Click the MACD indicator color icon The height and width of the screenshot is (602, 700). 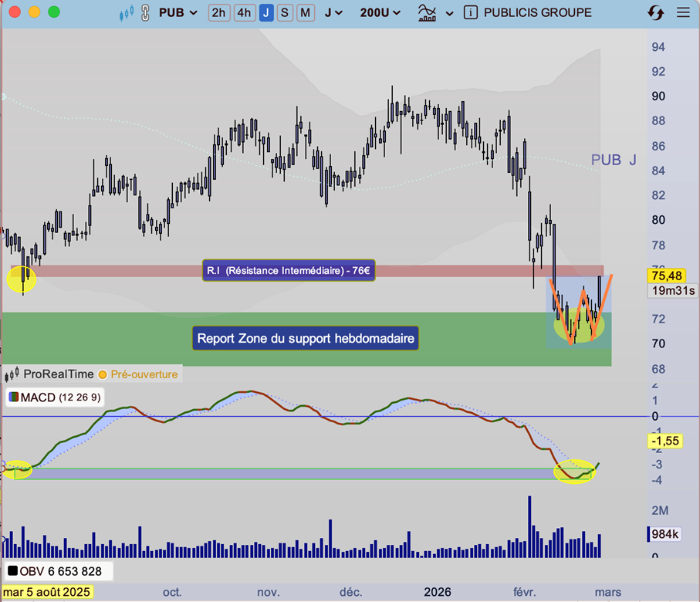coord(14,397)
